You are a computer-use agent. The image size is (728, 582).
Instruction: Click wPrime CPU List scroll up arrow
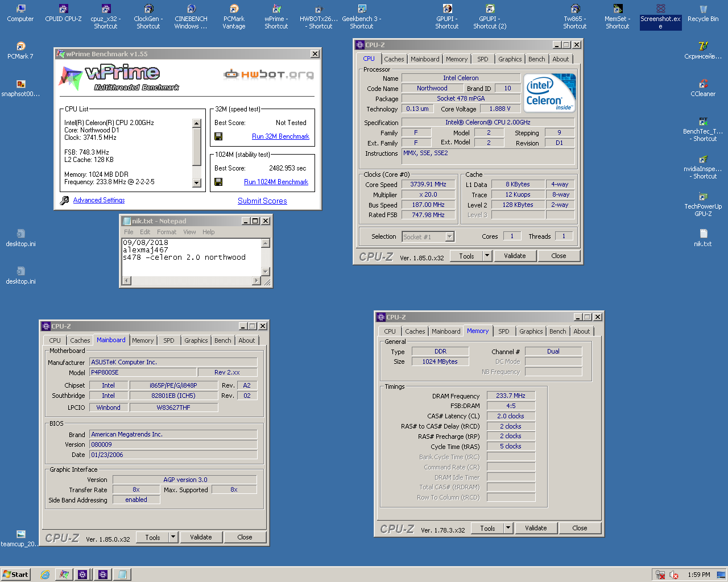(x=197, y=123)
